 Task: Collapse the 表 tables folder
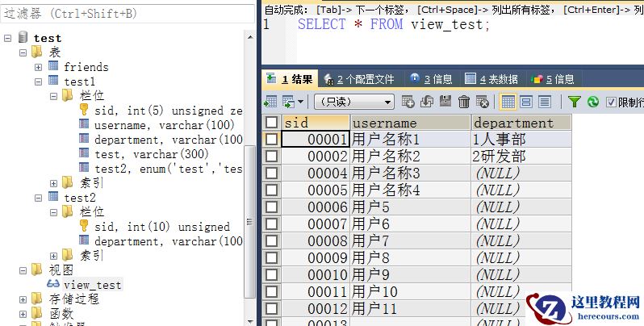[23, 52]
